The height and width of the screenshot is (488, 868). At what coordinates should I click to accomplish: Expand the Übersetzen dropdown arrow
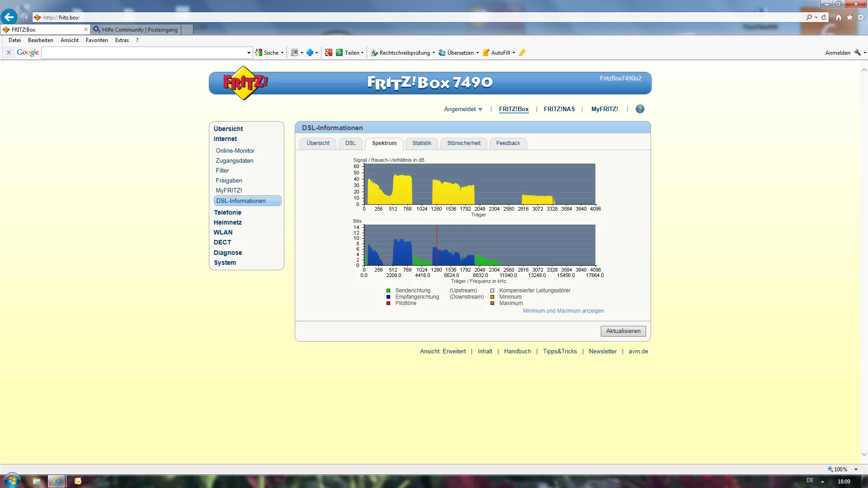(x=477, y=53)
